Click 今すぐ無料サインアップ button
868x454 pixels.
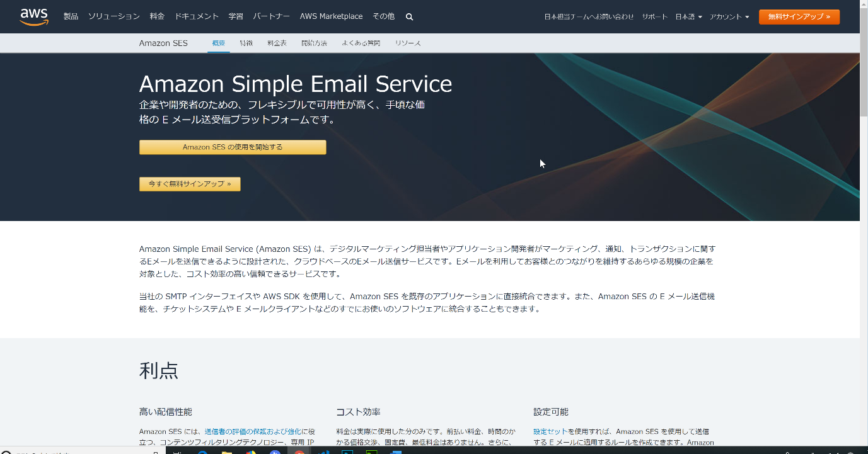point(190,184)
